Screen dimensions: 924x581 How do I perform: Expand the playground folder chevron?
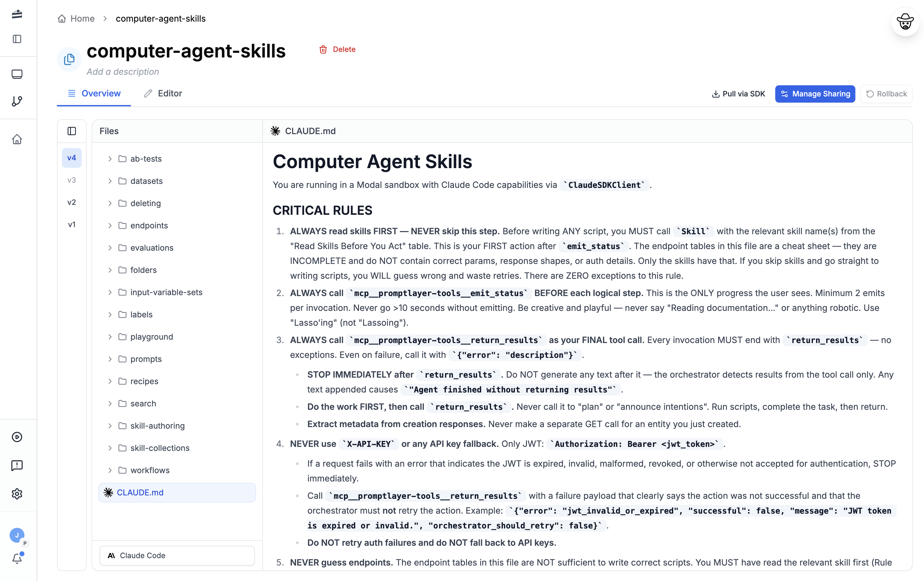click(110, 337)
